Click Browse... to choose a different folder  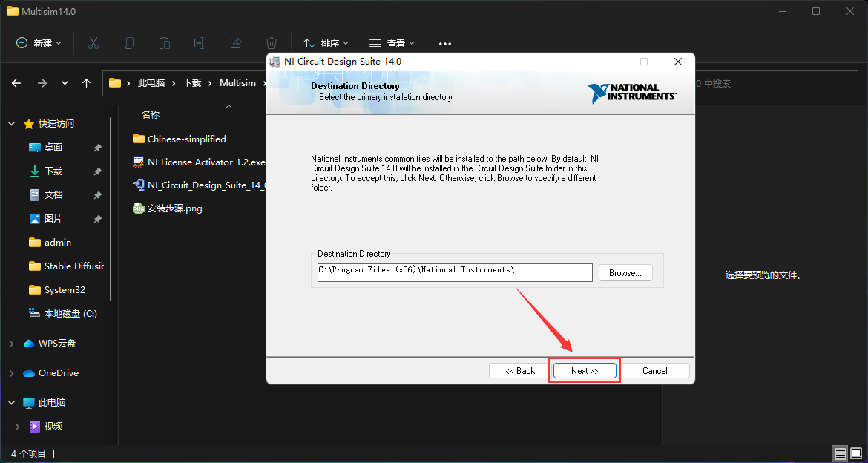click(625, 272)
